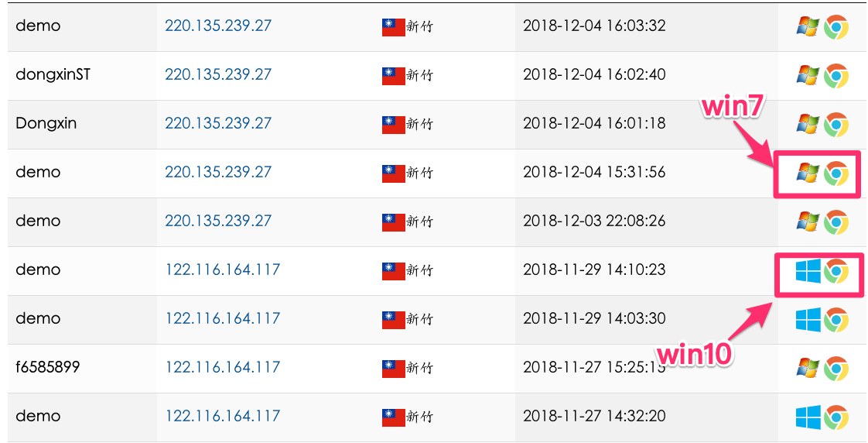Click the Windows 10 icon for the 14:10:23 login
868x443 pixels.
808,270
